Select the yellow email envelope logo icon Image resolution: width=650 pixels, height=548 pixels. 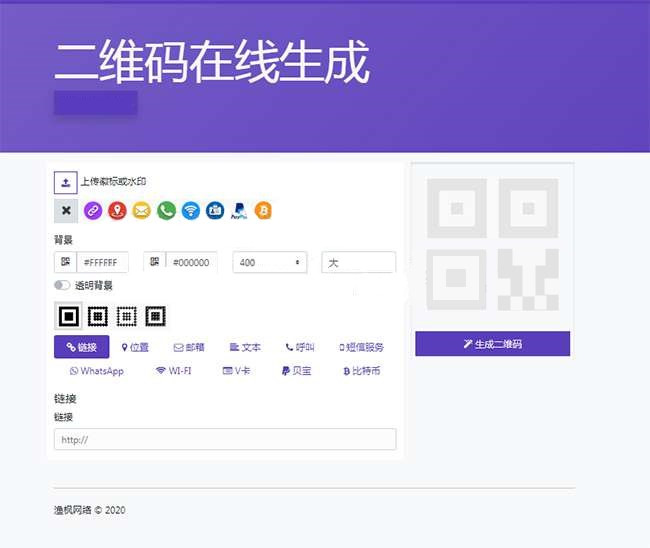tap(141, 211)
